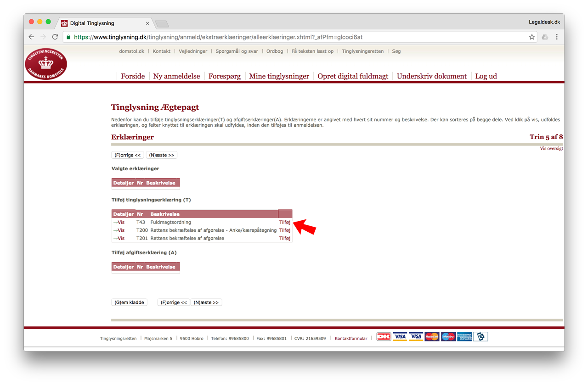The height and width of the screenshot is (385, 588).
Task: Click the Dankort payment card icon
Action: (384, 337)
